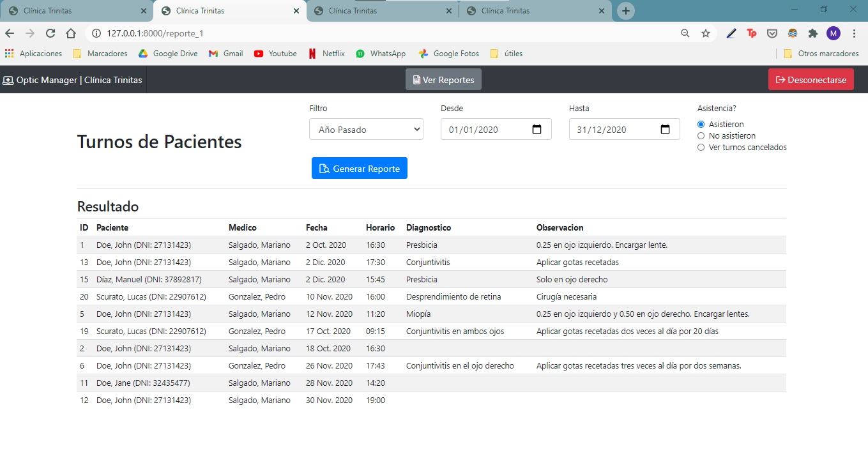
Task: Click the browser forward arrow
Action: [x=30, y=33]
